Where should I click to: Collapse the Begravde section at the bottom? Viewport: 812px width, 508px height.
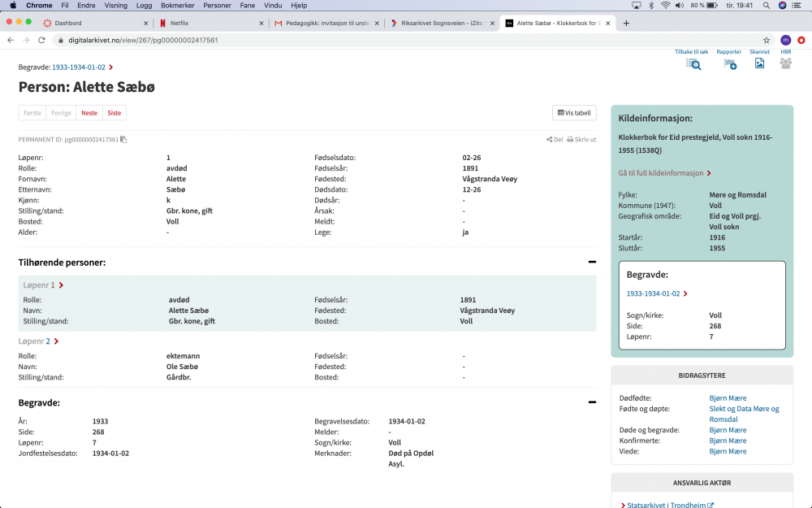592,402
